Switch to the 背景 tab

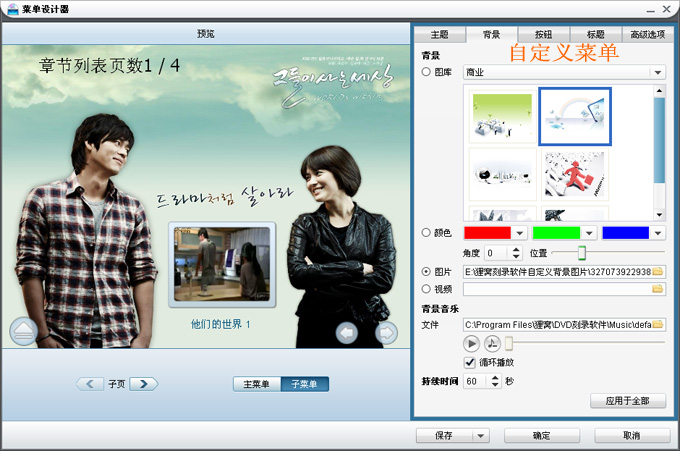(x=492, y=35)
